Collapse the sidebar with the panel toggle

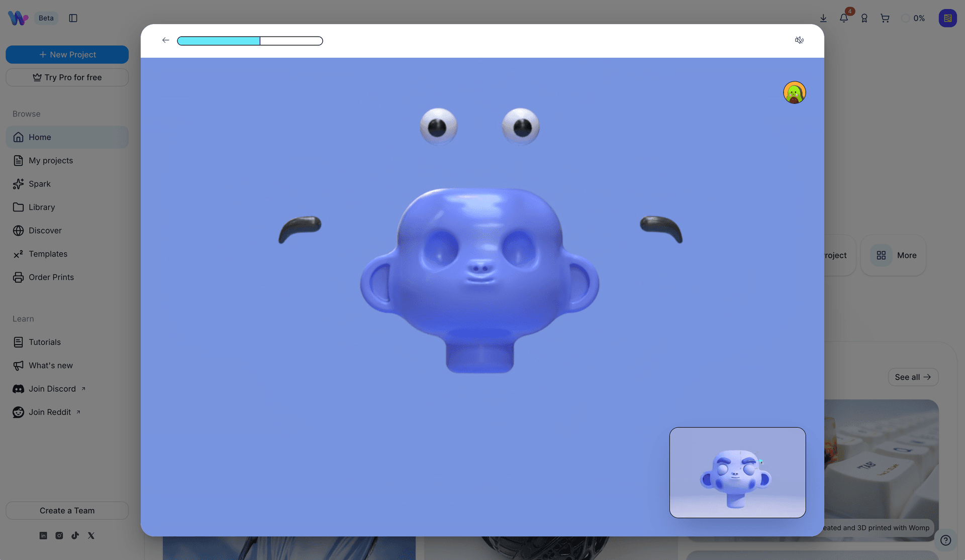73,18
